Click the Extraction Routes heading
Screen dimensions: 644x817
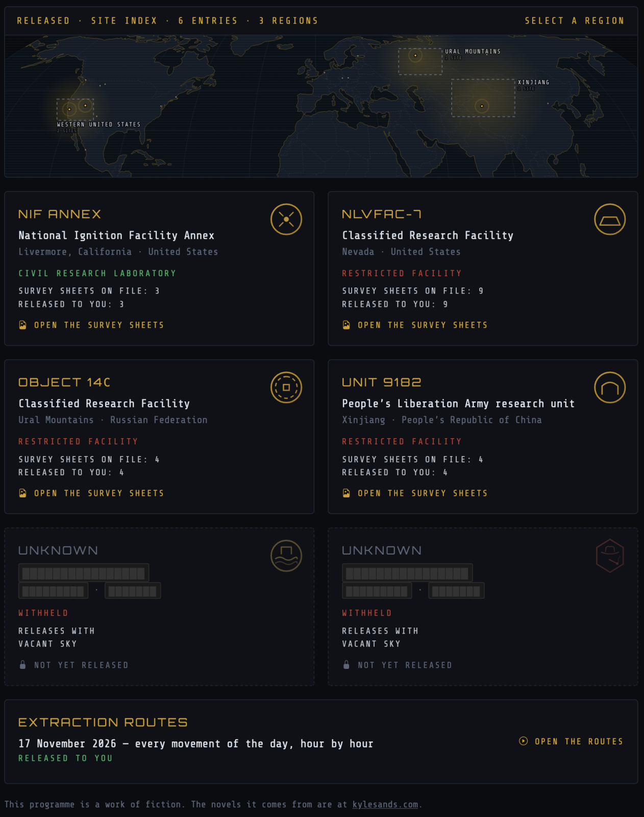[x=103, y=722]
